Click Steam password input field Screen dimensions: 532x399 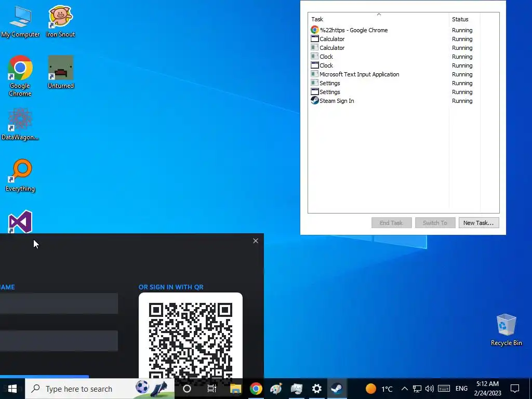pyautogui.click(x=59, y=341)
